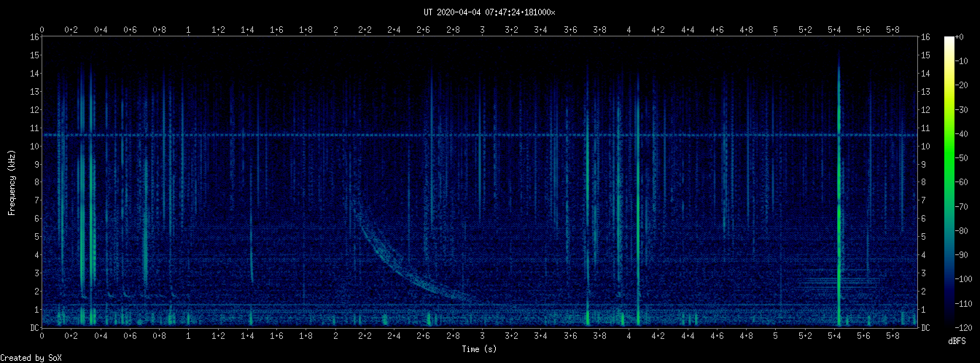The height and width of the screenshot is (363, 980).
Task: Click the 5 second mark on top time axis
Action: 776,30
